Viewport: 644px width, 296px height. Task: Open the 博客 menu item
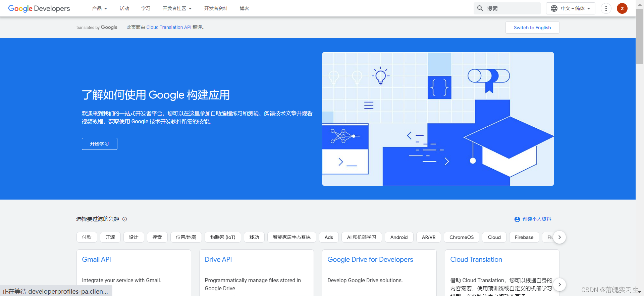pos(245,8)
